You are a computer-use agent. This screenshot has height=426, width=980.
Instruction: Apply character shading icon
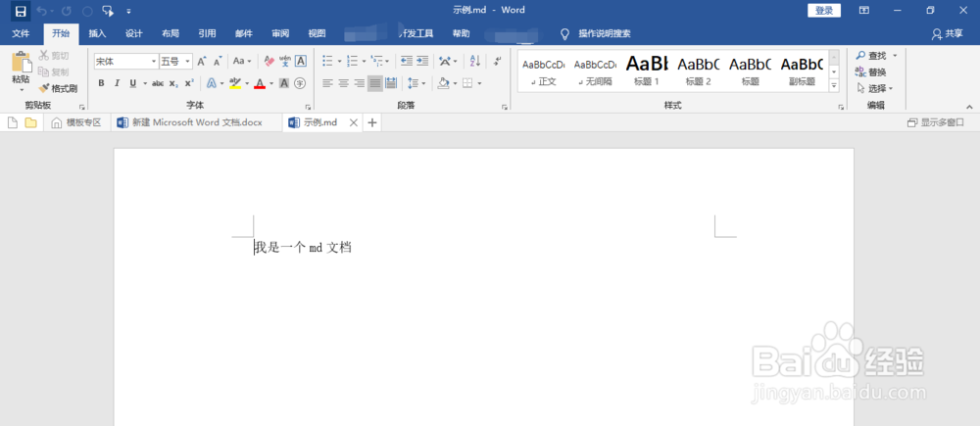pyautogui.click(x=284, y=83)
